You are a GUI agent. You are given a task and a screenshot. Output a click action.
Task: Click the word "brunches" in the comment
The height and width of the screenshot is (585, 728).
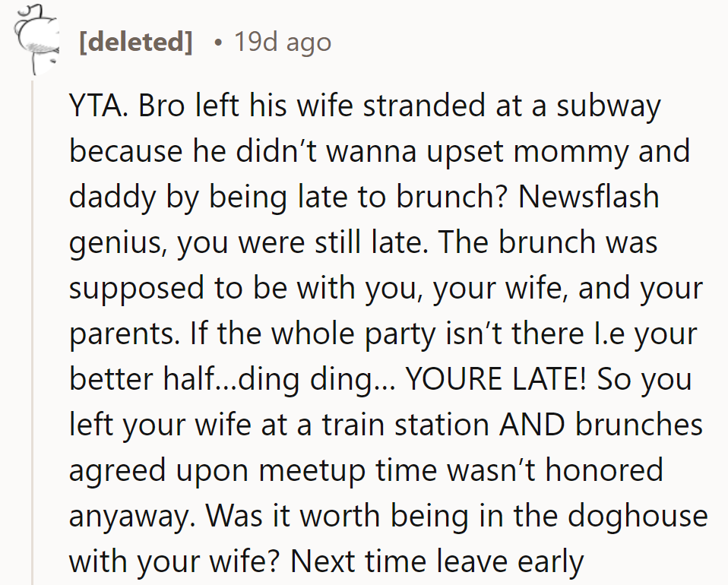pyautogui.click(x=639, y=425)
